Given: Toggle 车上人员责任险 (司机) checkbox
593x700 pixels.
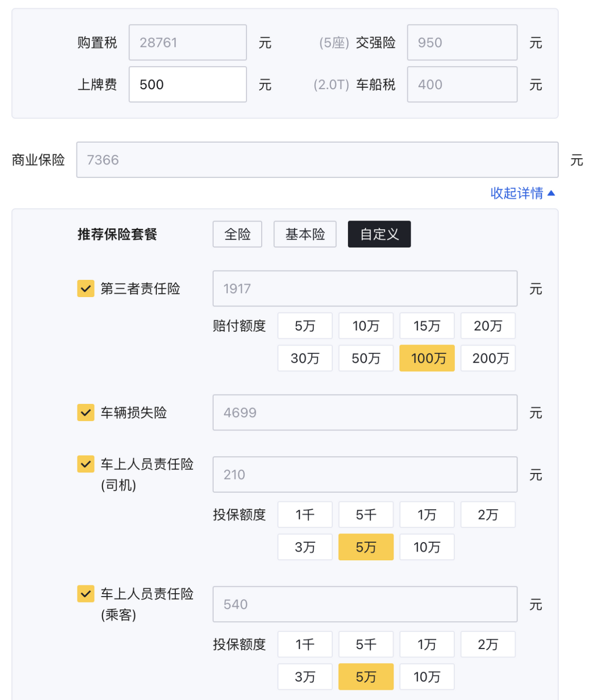Looking at the screenshot, I should click(x=85, y=464).
